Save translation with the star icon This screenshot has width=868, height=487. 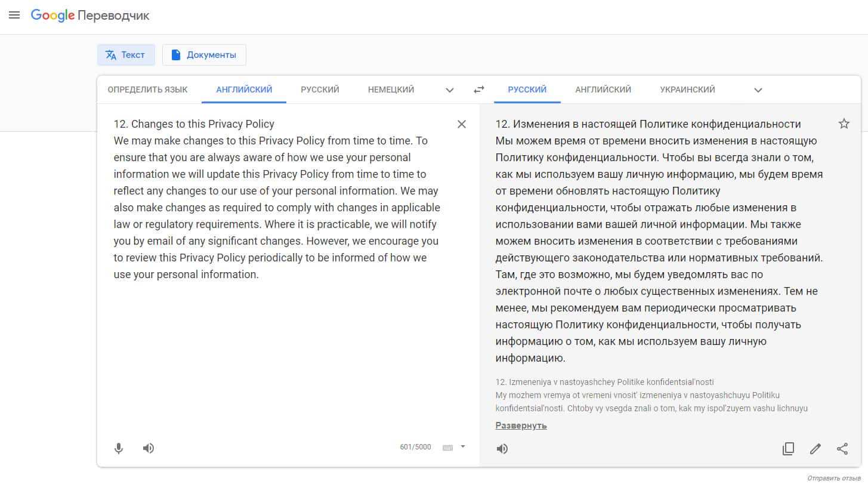click(x=844, y=124)
